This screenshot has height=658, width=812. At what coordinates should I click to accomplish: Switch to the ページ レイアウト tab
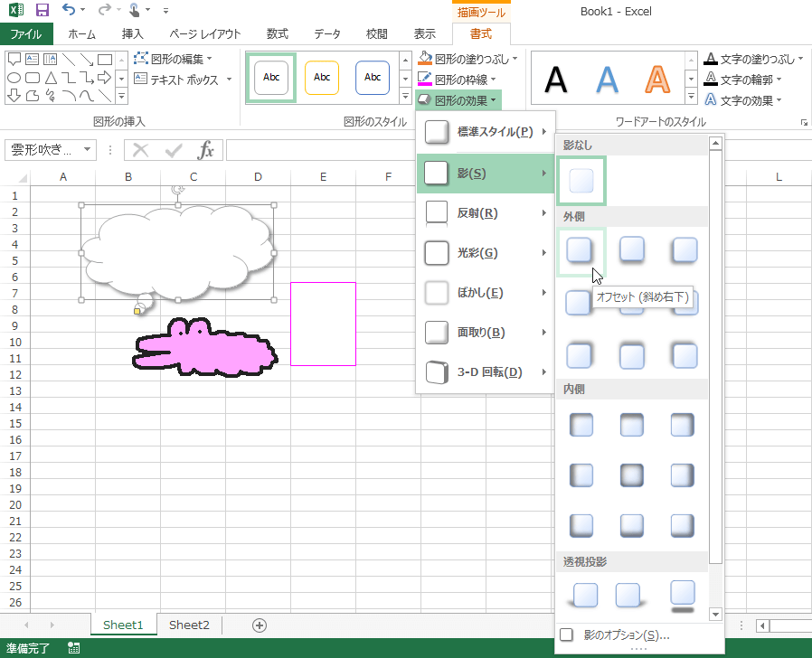click(x=205, y=34)
